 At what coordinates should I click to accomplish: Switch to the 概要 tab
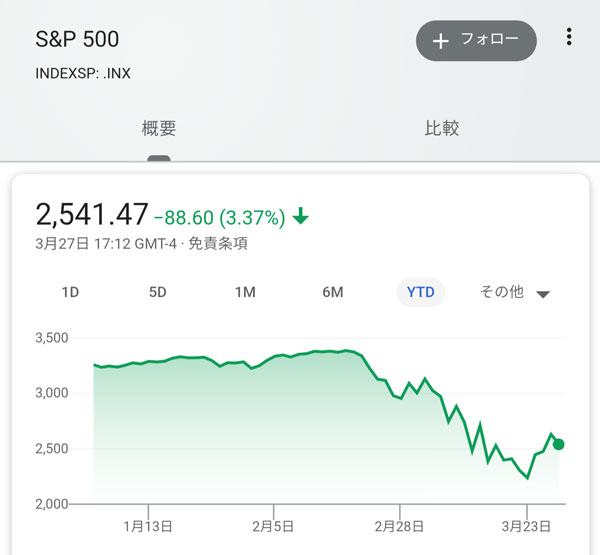(159, 128)
